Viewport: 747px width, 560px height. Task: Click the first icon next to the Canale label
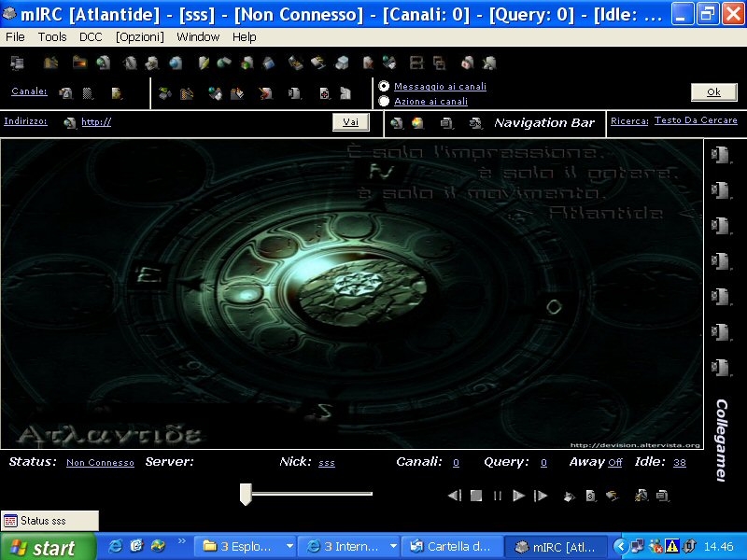coord(65,92)
